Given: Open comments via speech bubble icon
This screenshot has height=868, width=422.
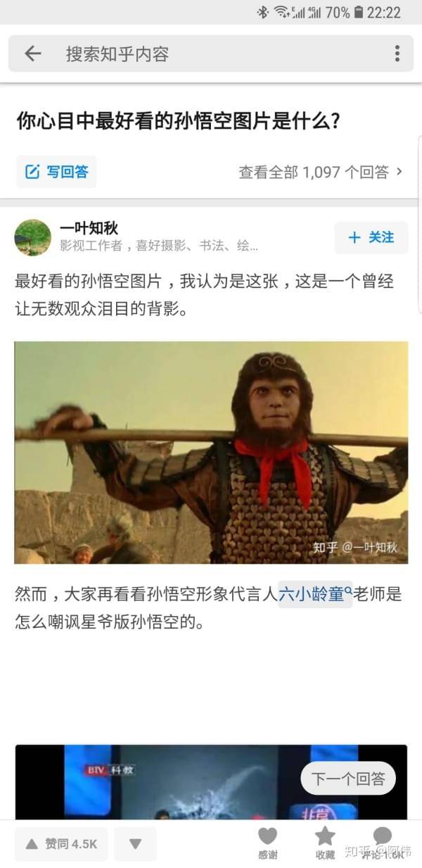Looking at the screenshot, I should point(383,836).
